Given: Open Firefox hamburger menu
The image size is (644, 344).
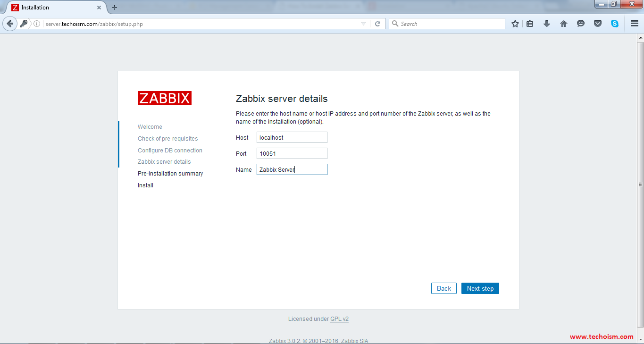Looking at the screenshot, I should click(635, 24).
